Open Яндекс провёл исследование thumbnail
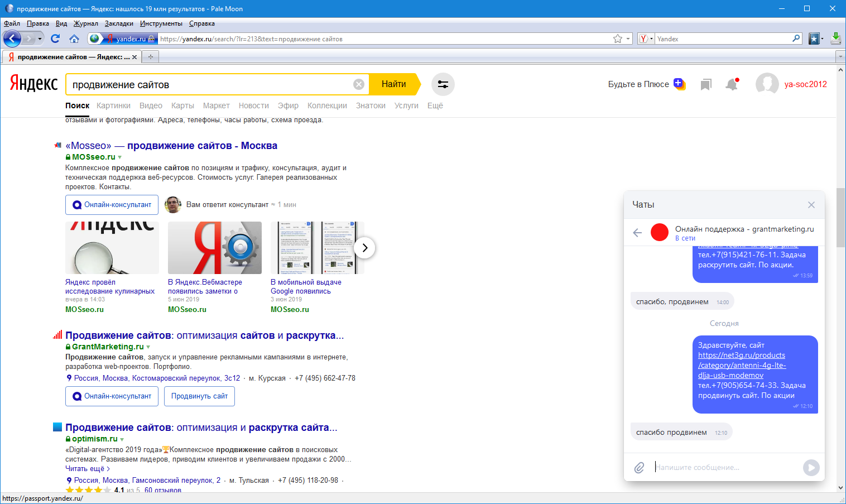The image size is (846, 504). [112, 248]
